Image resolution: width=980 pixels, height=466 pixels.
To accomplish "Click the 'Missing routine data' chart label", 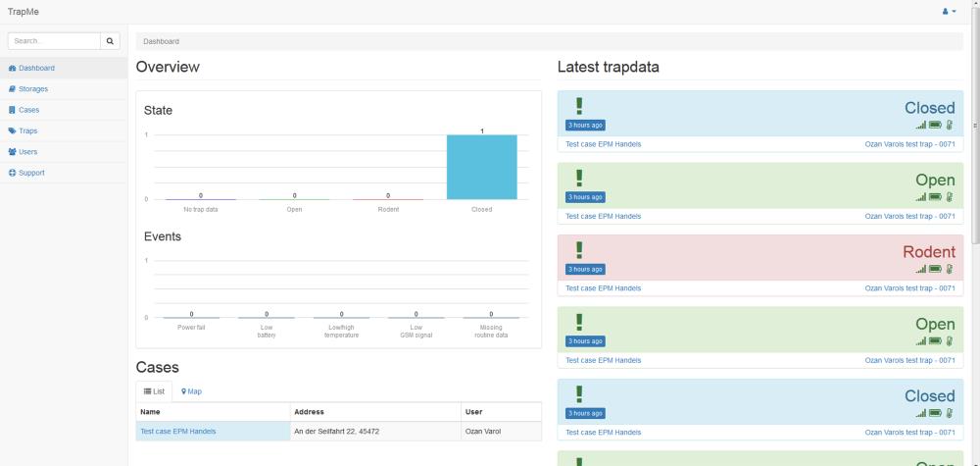I will 491,332.
